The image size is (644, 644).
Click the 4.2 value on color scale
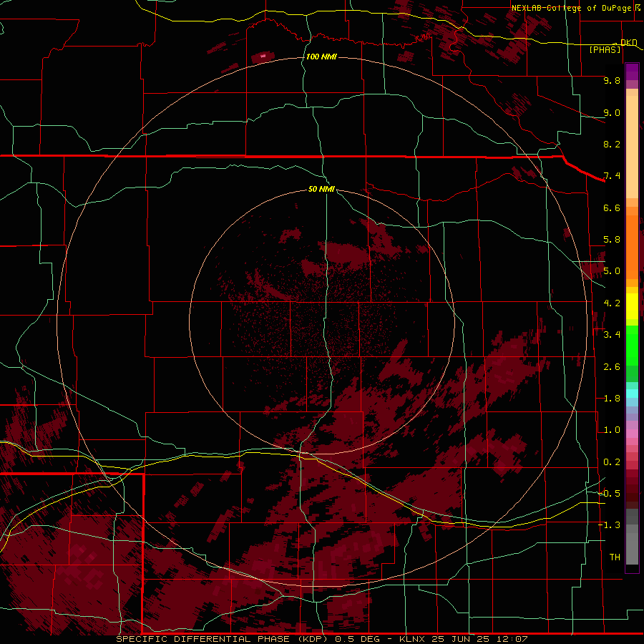click(612, 303)
